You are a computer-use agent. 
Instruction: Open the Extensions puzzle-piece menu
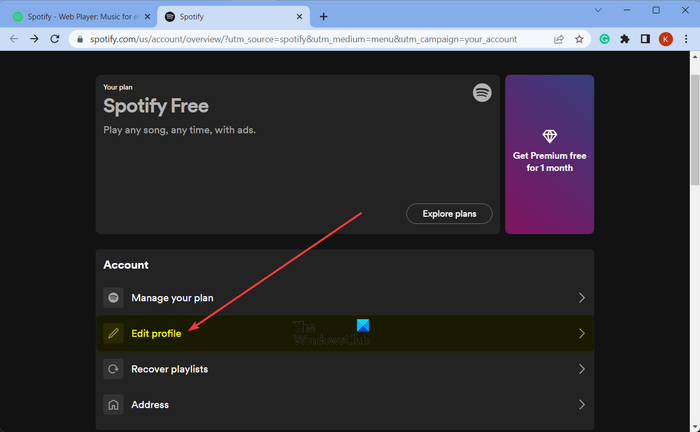(x=625, y=39)
